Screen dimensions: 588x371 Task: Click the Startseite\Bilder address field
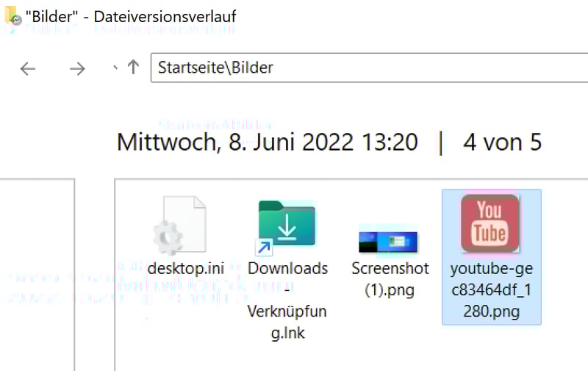click(369, 68)
